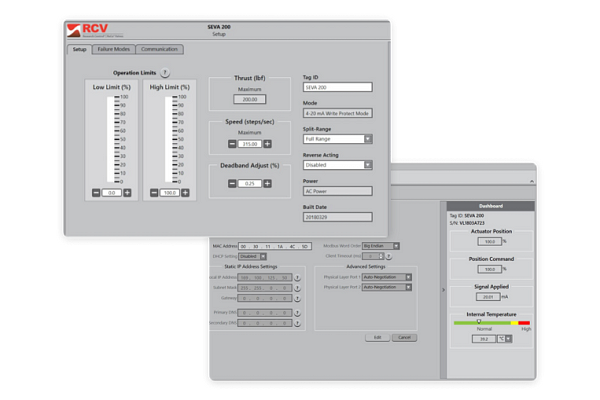Click the Built Date field

[x=338, y=217]
